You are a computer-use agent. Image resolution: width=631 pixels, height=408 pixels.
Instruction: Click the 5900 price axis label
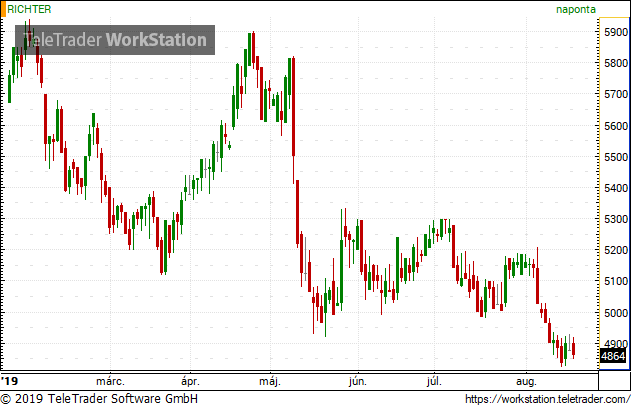pos(615,33)
